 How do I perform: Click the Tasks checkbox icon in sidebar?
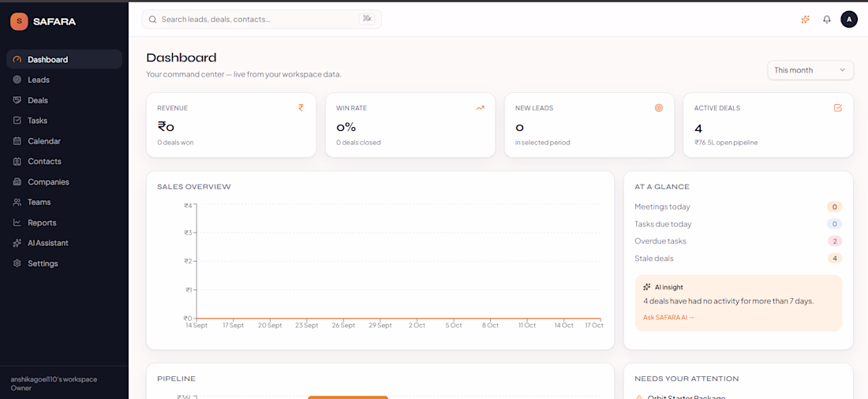17,120
